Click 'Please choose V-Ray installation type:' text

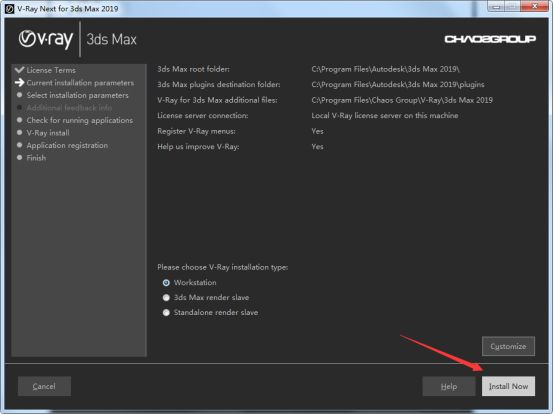(223, 267)
